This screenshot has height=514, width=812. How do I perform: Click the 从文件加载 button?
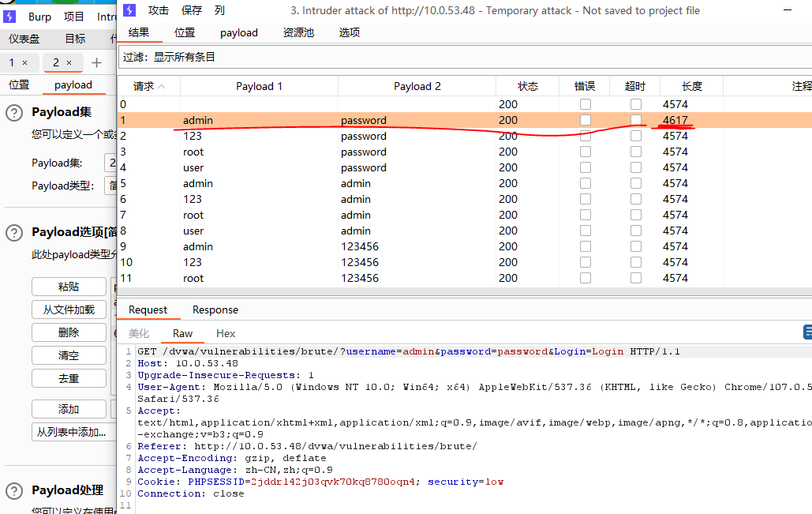[x=69, y=310]
